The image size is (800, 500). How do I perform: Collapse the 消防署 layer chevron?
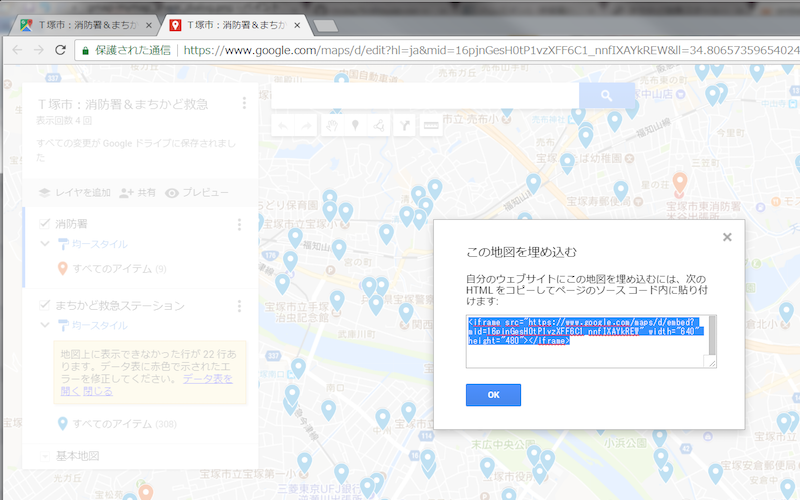coord(44,244)
